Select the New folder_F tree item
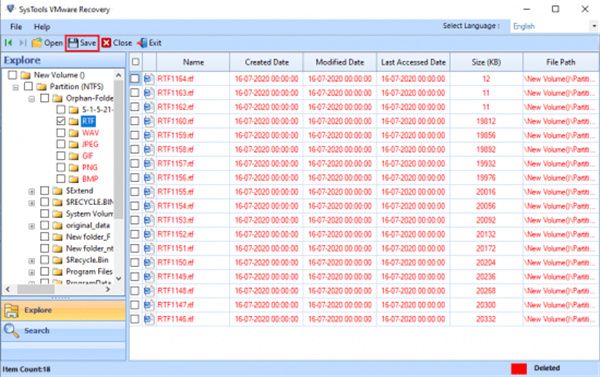Image resolution: width=600 pixels, height=377 pixels. pos(88,237)
